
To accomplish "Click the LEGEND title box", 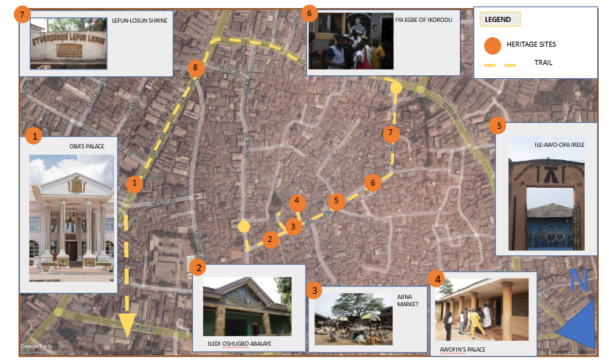I will (x=500, y=20).
